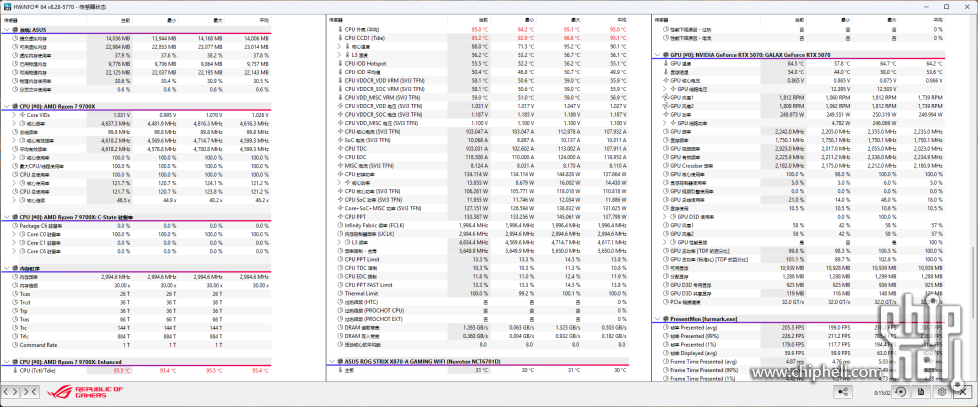Click the 133.387 W current CPU PPT value
The image size is (978, 407).
[475, 216]
